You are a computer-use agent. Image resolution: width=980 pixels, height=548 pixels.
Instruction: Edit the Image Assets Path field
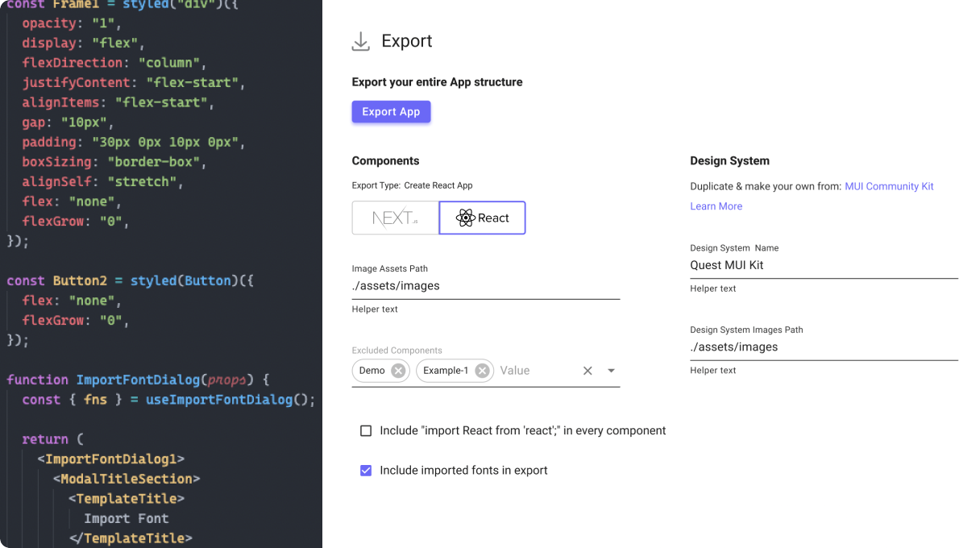coord(485,286)
